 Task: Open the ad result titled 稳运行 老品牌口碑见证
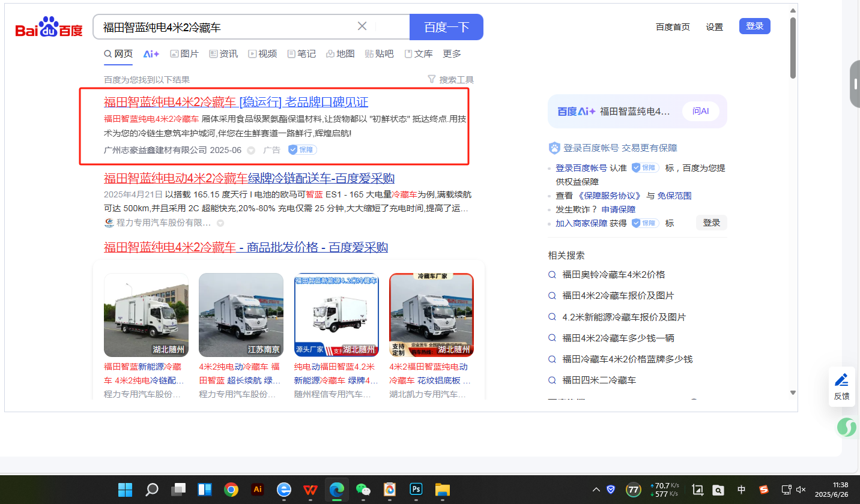pyautogui.click(x=236, y=102)
